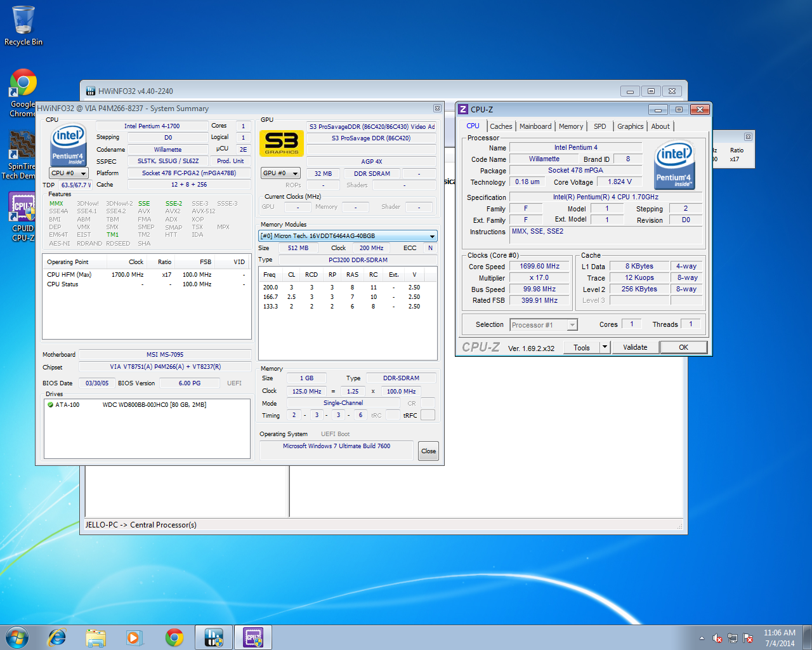This screenshot has width=812, height=650.
Task: Launch Google Chrome from the desktop shortcut
Action: click(x=23, y=93)
